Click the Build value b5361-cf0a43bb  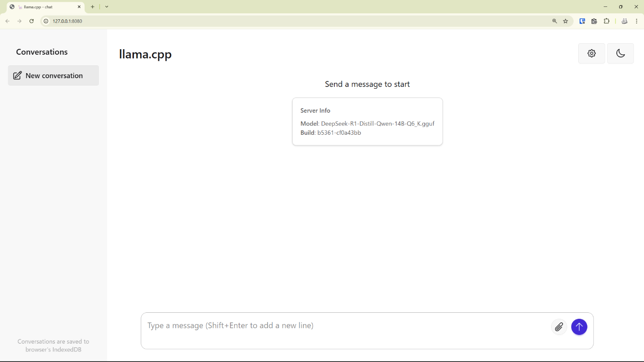[x=339, y=133]
